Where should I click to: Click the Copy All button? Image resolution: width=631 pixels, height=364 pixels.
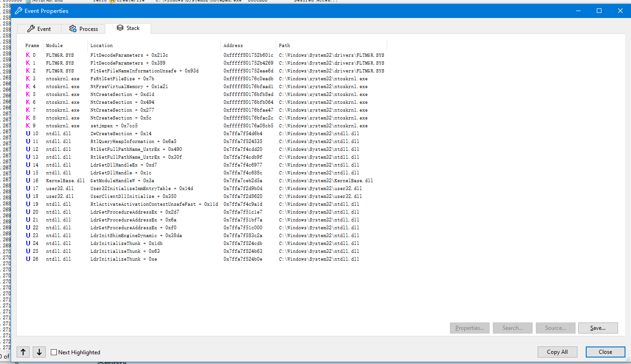click(x=557, y=352)
